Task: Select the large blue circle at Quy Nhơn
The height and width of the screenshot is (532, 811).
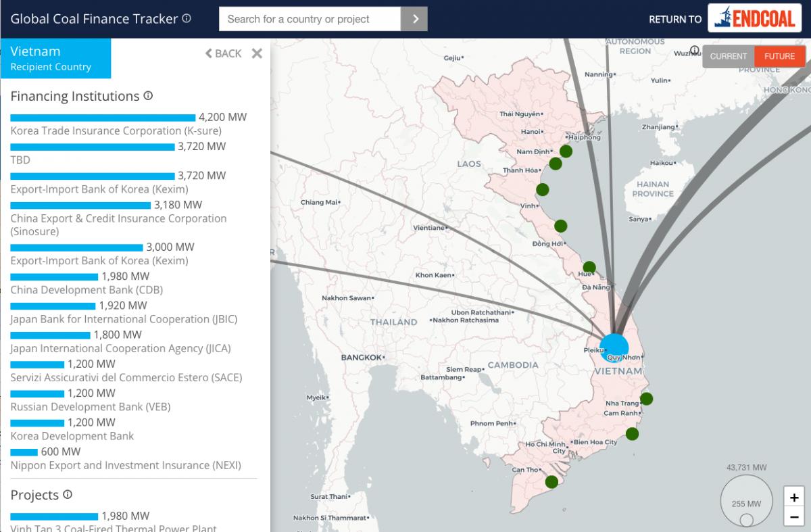Action: 614,348
